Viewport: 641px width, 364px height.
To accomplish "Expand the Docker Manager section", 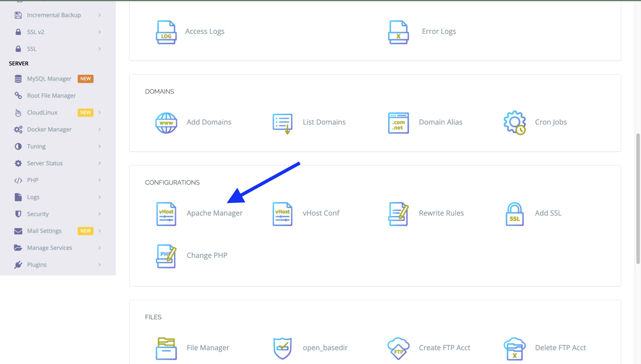I will pyautogui.click(x=49, y=129).
